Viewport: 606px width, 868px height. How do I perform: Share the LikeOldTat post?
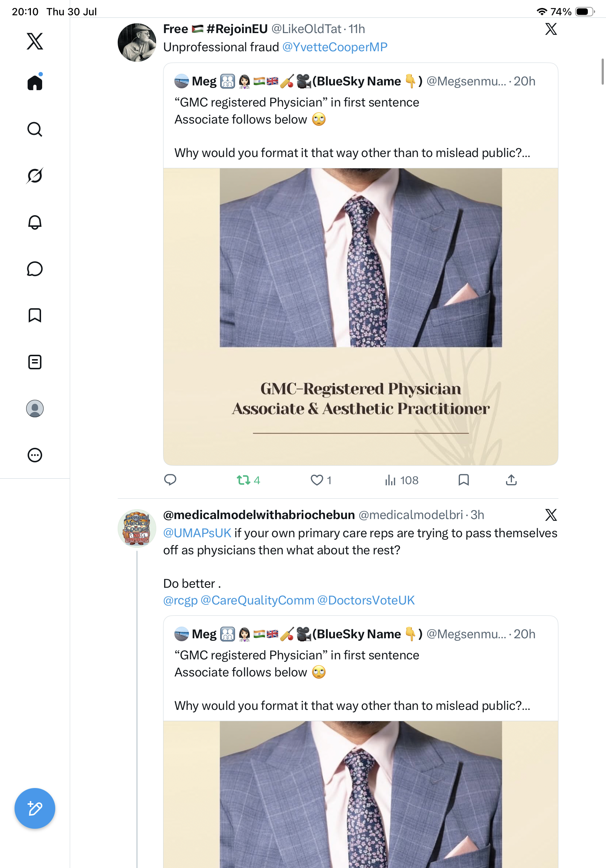point(511,480)
